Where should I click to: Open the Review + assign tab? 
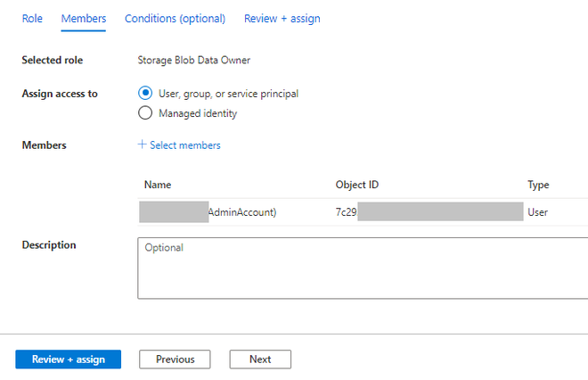point(282,19)
